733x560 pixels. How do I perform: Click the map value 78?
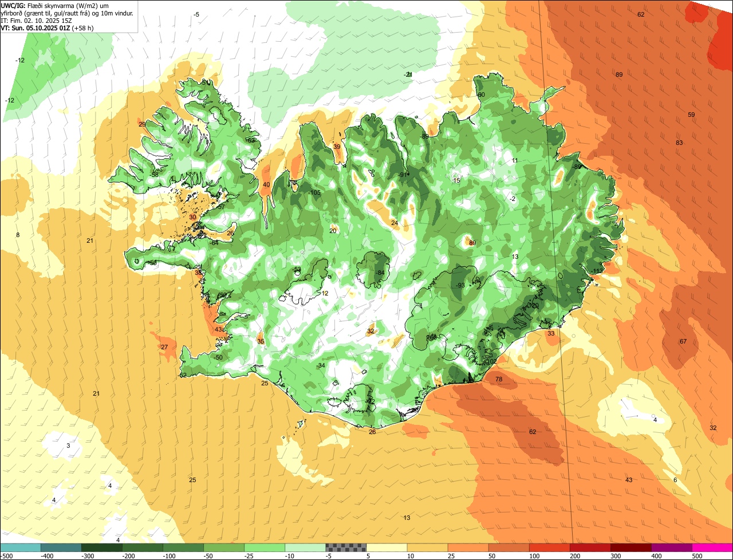pyautogui.click(x=499, y=380)
